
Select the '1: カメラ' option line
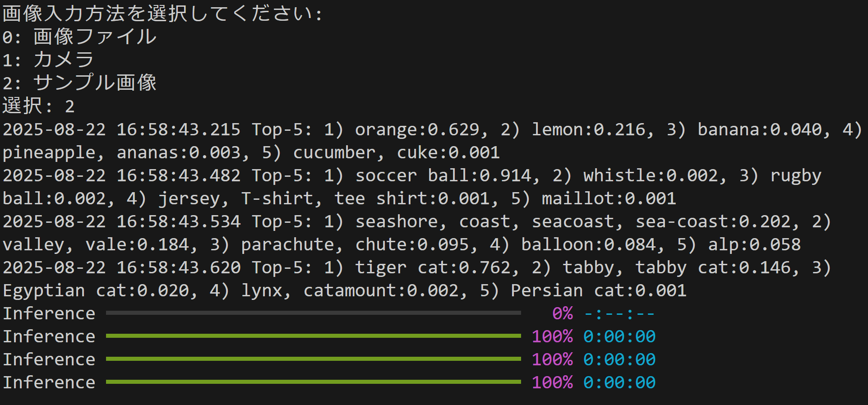48,60
